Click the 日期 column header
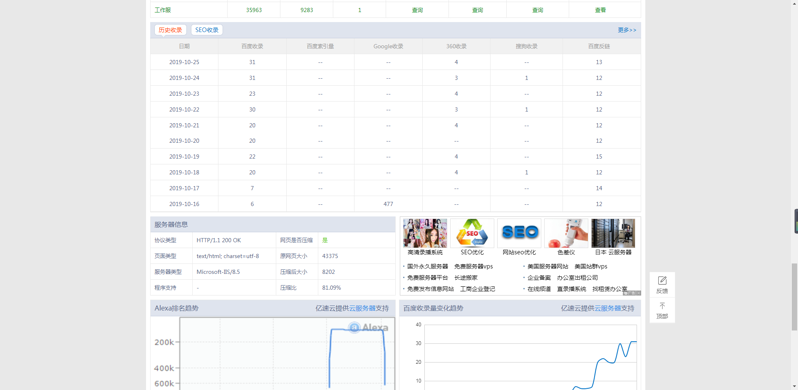 coord(184,46)
